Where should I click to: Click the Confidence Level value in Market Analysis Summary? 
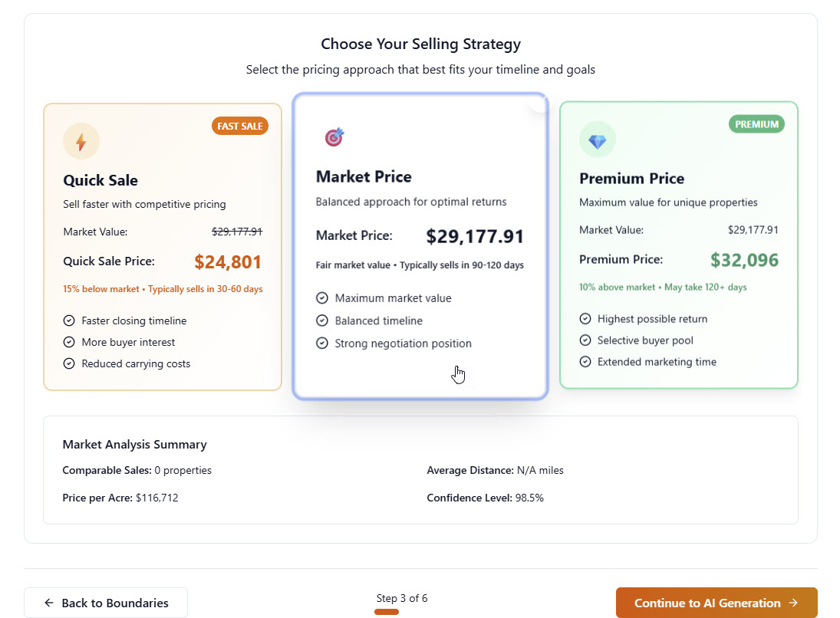pyautogui.click(x=529, y=497)
